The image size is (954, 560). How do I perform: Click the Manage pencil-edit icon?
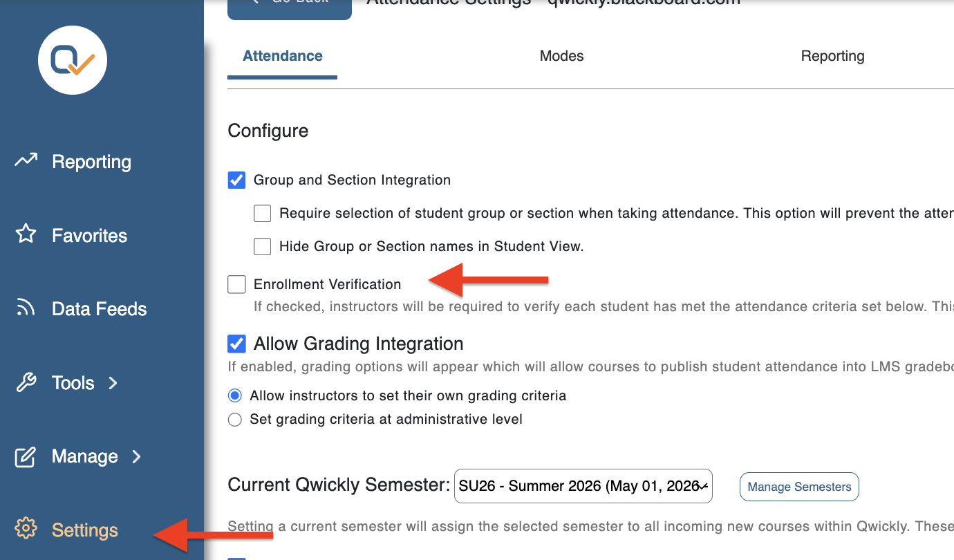click(26, 456)
